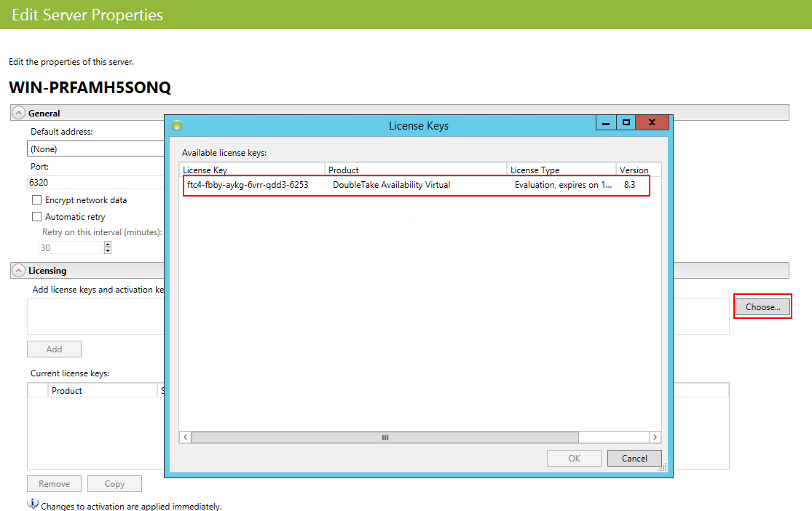The image size is (812, 511).
Task: Enable Encrypt network data checkbox
Action: [x=37, y=200]
